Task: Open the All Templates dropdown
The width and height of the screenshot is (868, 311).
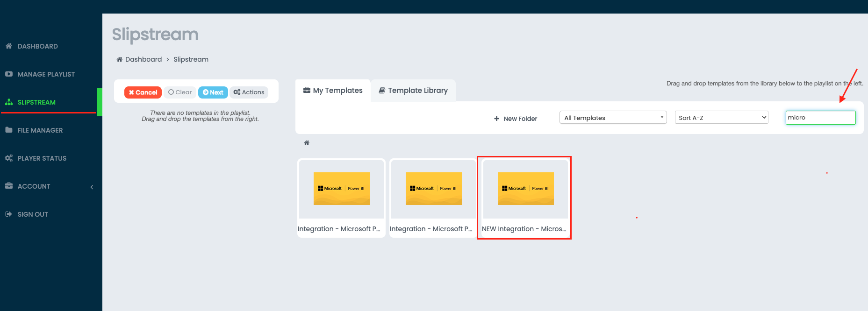Action: pyautogui.click(x=613, y=118)
